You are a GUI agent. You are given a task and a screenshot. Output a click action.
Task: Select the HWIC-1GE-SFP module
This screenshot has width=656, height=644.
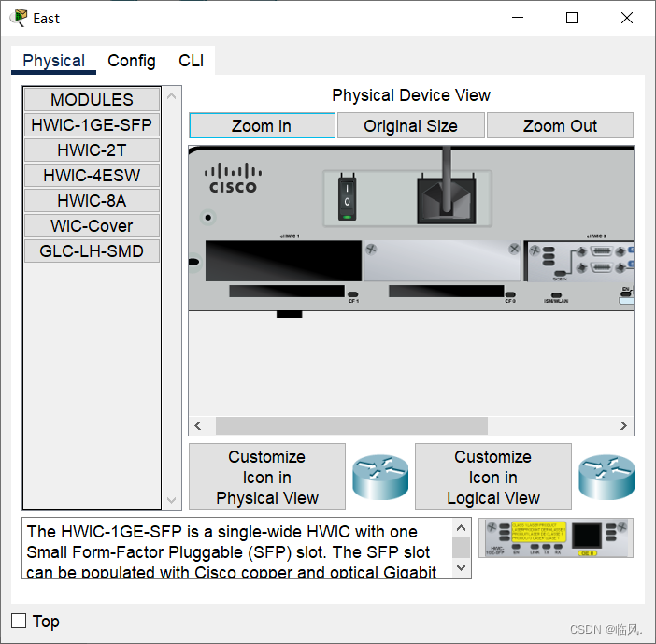(92, 124)
